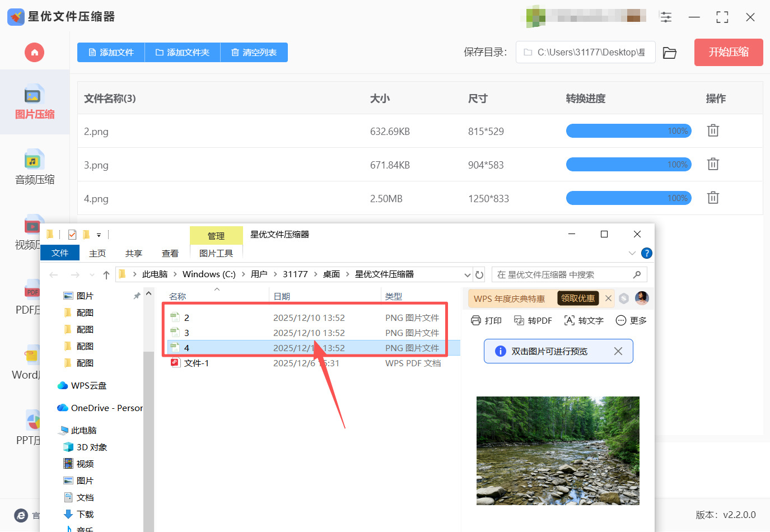Dismiss the 双击图片可进行预览 tip

click(618, 351)
